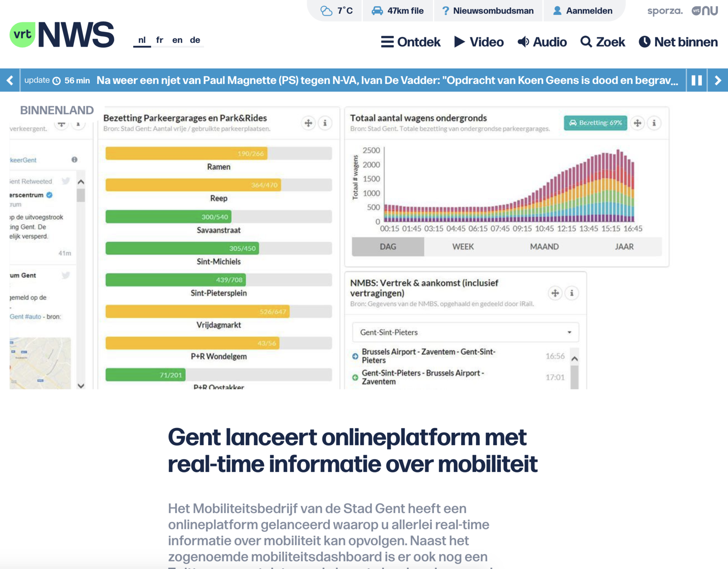Select the DAG chart tab
The width and height of the screenshot is (728, 569).
(388, 247)
